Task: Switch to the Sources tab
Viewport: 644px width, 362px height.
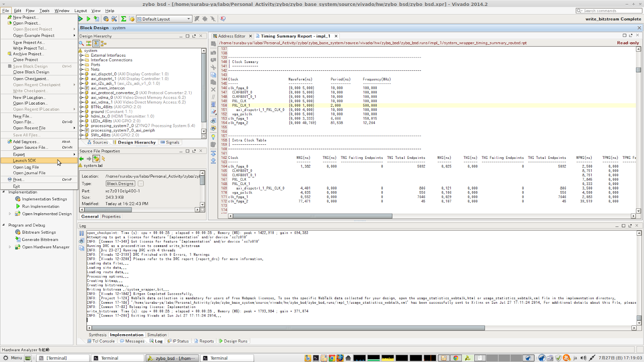Action: pyautogui.click(x=98, y=142)
